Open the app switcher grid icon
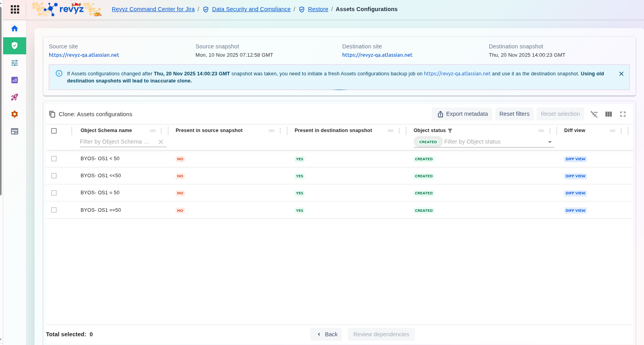644x345 pixels. pos(15,9)
